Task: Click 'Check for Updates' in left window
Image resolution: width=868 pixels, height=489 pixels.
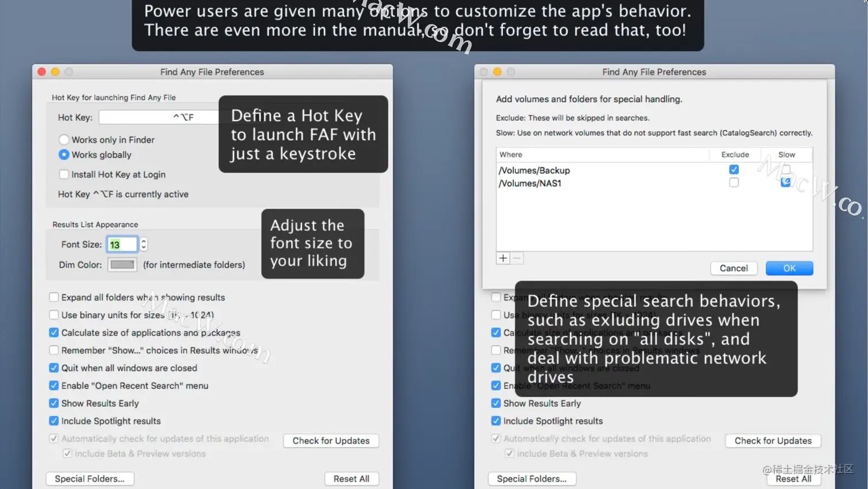Action: (x=331, y=441)
